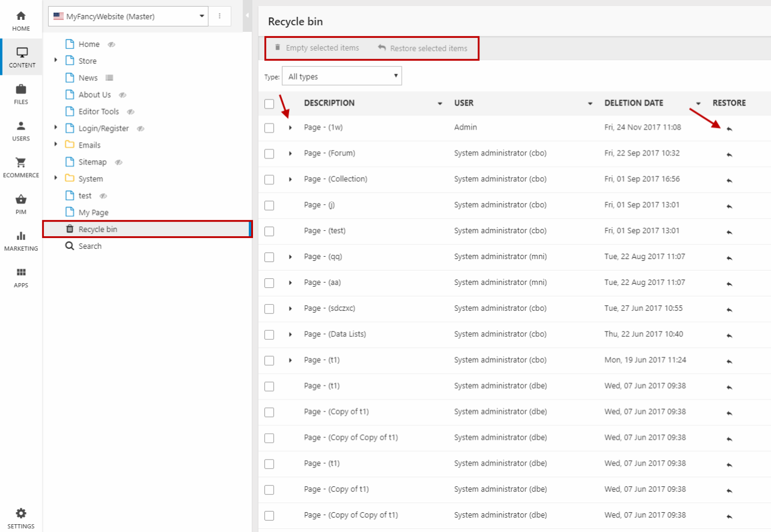Viewport: 771px width, 532px height.
Task: Tick the select-all checkbox in header
Action: 269,104
